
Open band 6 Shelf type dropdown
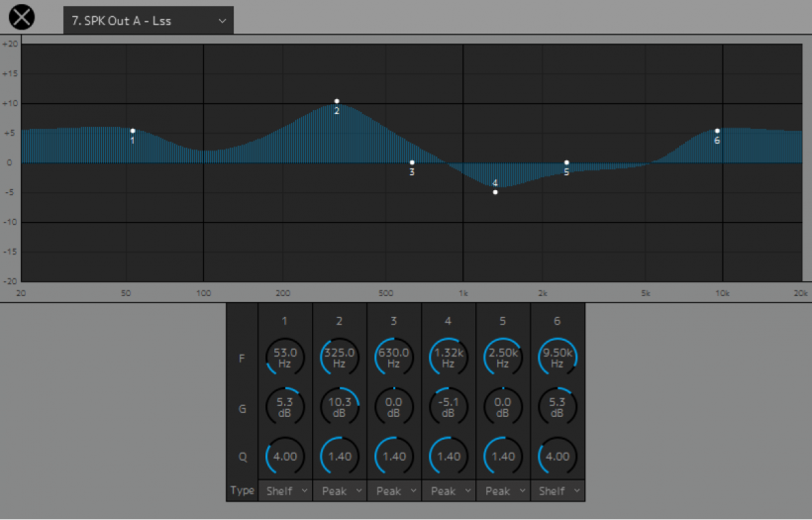pos(558,490)
